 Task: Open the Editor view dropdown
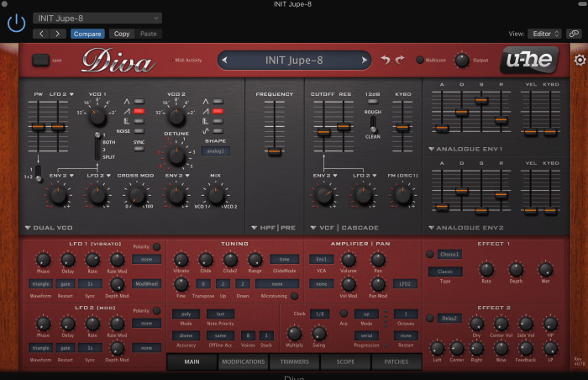[x=545, y=34]
